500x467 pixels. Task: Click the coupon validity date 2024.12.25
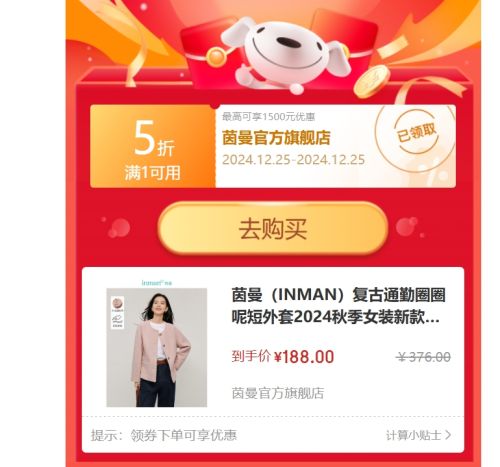pyautogui.click(x=293, y=160)
